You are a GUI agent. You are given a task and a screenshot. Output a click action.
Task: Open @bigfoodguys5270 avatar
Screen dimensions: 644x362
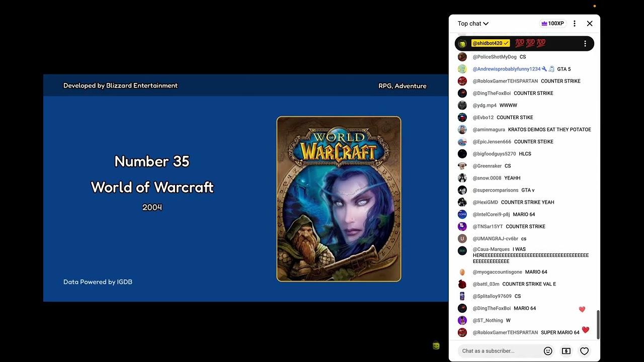[462, 154]
